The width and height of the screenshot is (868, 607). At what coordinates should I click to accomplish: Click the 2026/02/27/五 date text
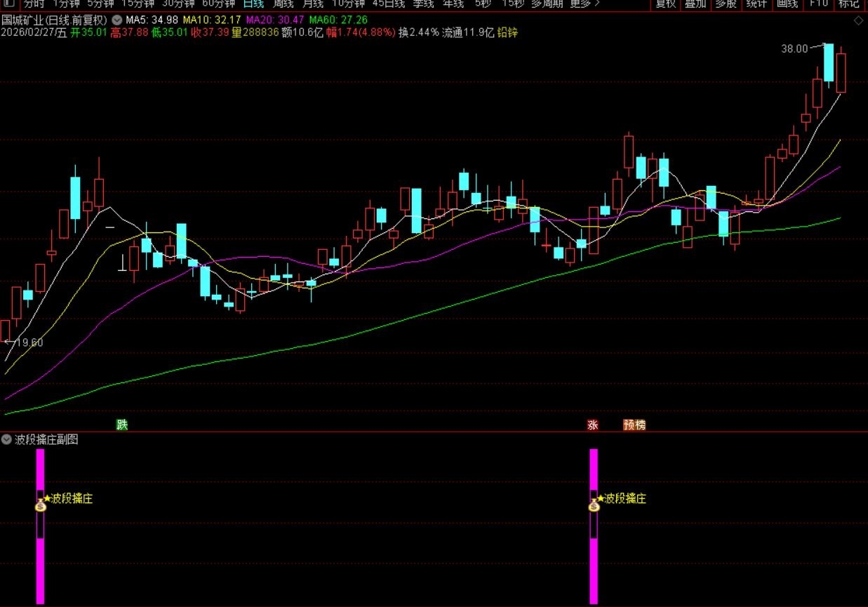pos(34,32)
